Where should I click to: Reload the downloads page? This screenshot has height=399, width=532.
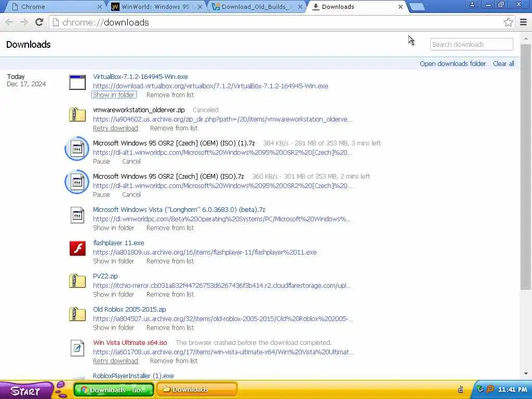coord(39,22)
